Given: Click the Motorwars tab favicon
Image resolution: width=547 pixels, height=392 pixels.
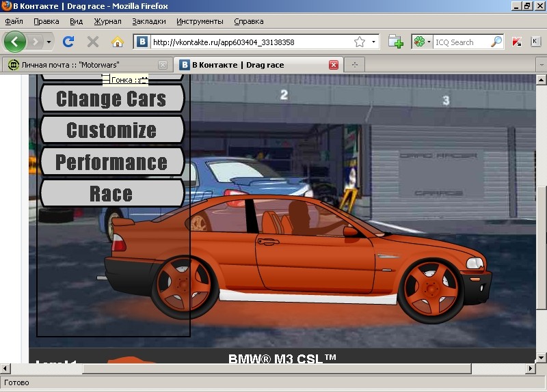Looking at the screenshot, I should coord(13,65).
